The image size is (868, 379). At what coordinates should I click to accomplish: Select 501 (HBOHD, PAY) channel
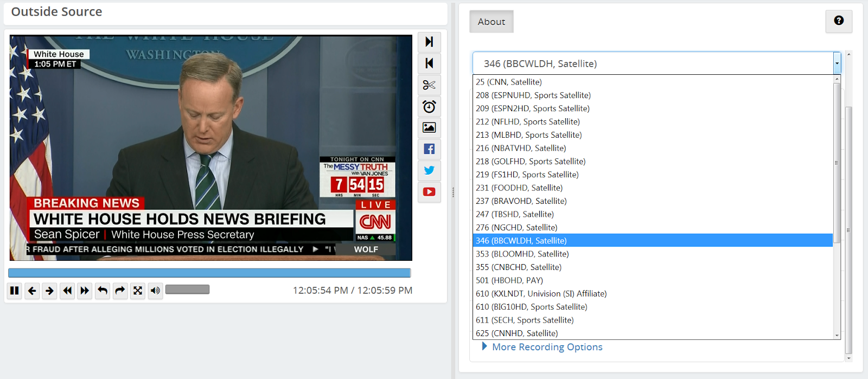coord(653,280)
